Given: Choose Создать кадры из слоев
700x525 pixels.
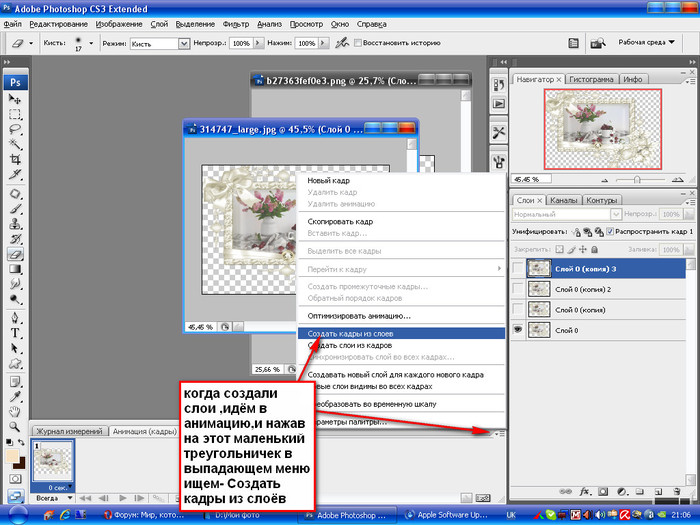Looking at the screenshot, I should [x=401, y=333].
